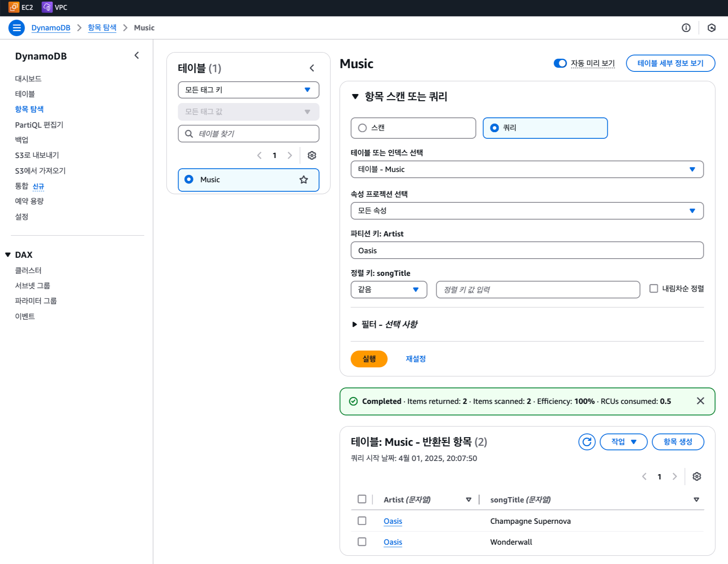Click the green Completed check icon
The width and height of the screenshot is (728, 564).
pos(353,401)
